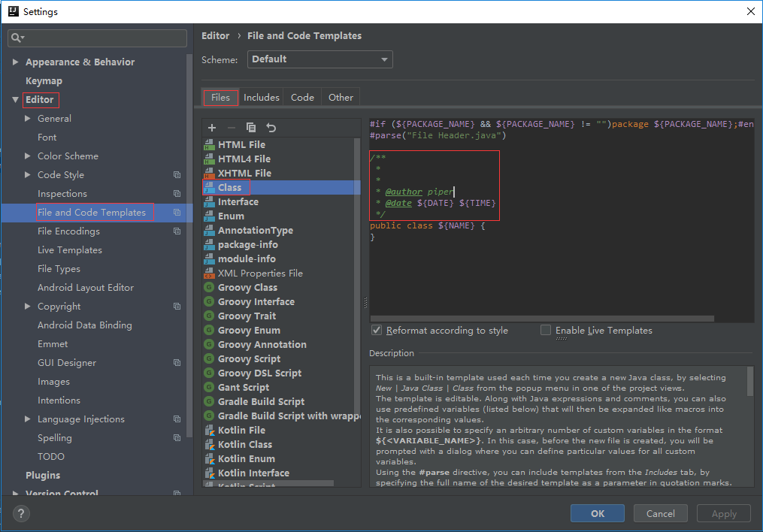Click the Kotlin File icon
763x532 pixels.
click(x=210, y=431)
